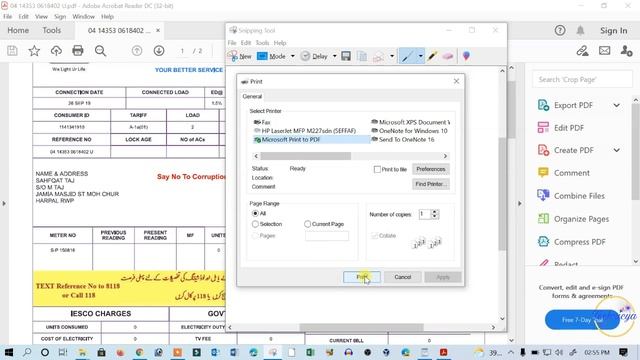
Task: Open the Acrobat Window menu
Action: coord(83,17)
